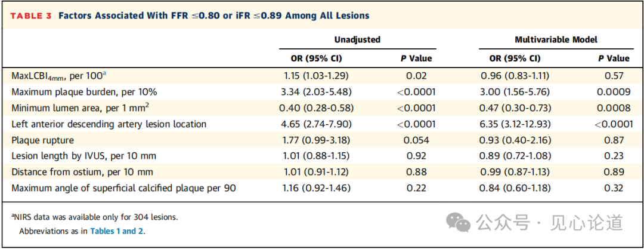644x249 pixels.
Task: Click the 公众号 · 见心论道 watermark text
Action: [549, 223]
